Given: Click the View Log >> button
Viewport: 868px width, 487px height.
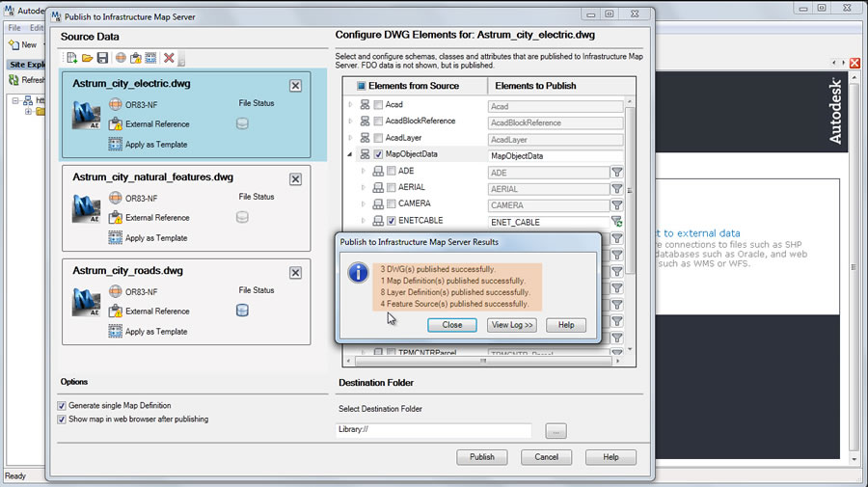Looking at the screenshot, I should pos(512,325).
